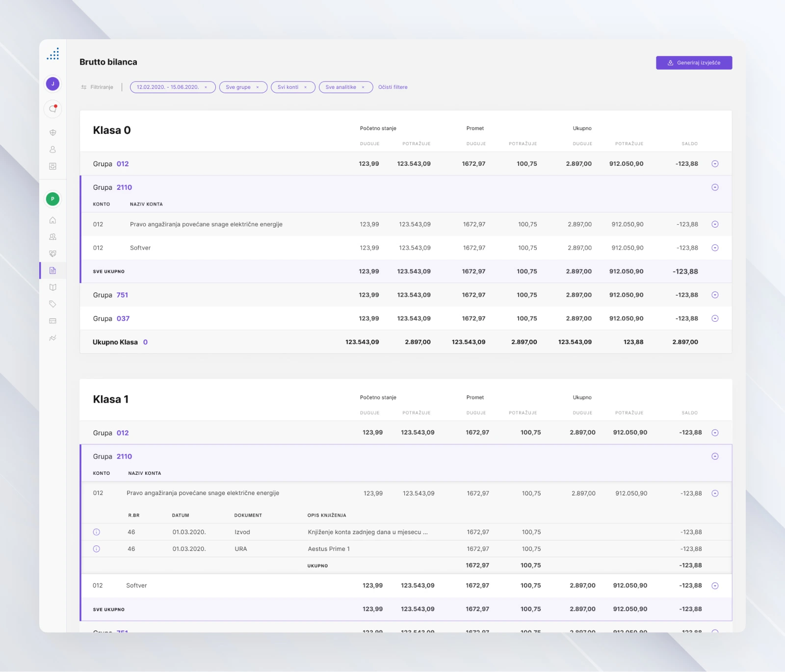Click the Generiraj izvješće button

click(694, 63)
